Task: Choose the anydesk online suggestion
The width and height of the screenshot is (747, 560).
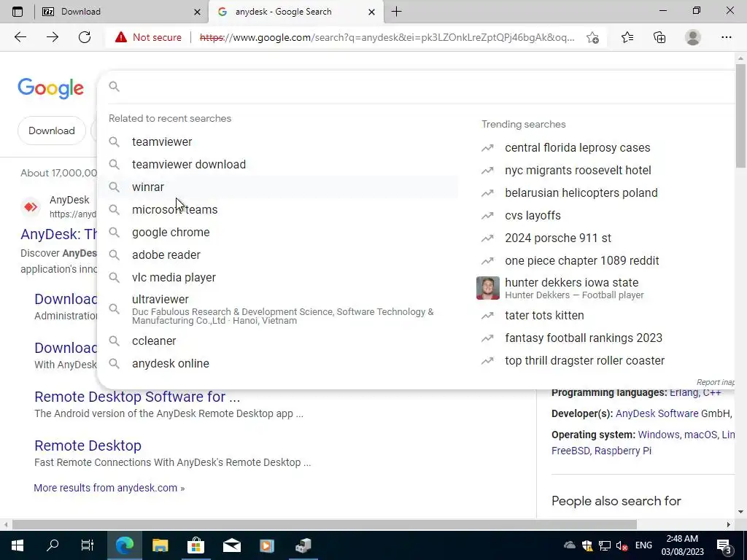Action: (279, 363)
